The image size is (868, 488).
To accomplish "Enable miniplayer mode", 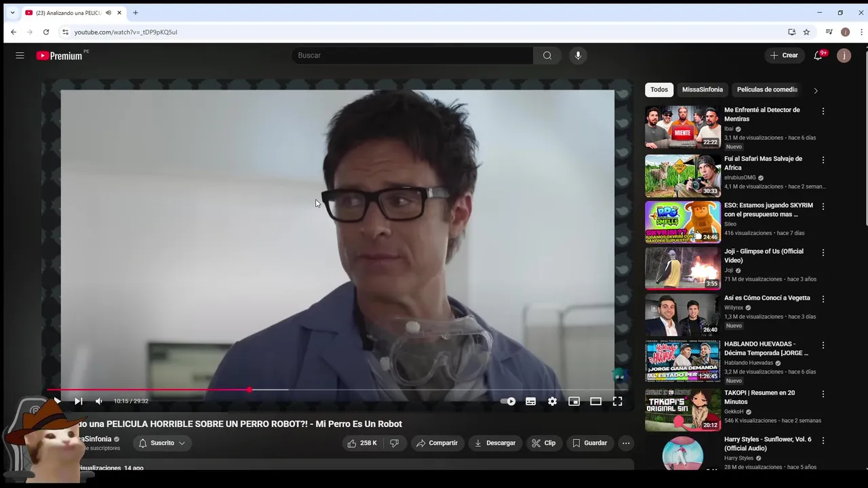I will [x=574, y=401].
